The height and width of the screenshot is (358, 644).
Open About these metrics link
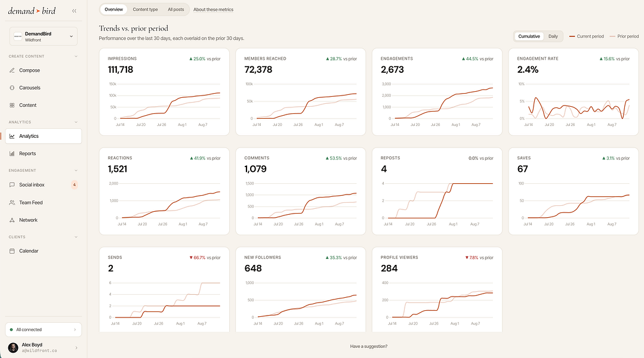point(213,10)
